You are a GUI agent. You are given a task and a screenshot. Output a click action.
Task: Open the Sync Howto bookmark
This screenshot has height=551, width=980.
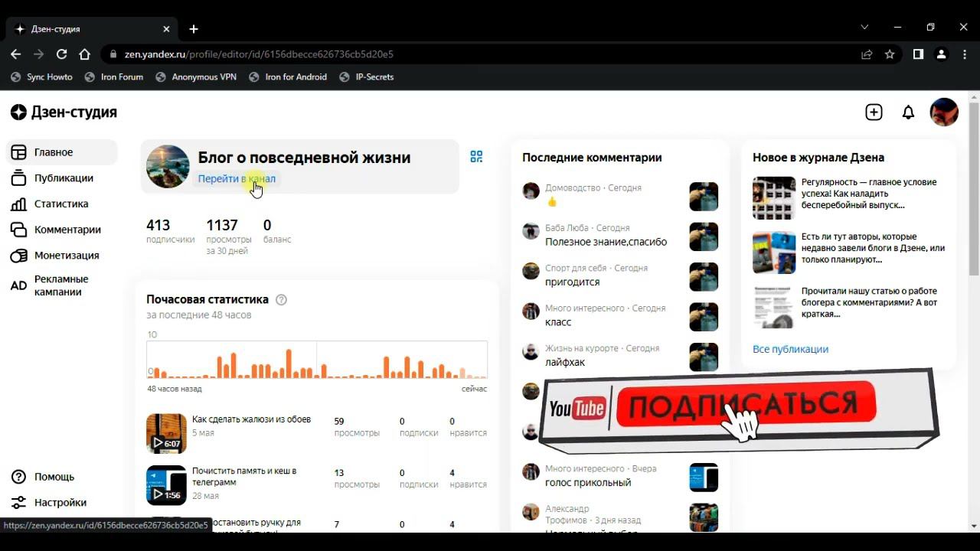(x=42, y=77)
